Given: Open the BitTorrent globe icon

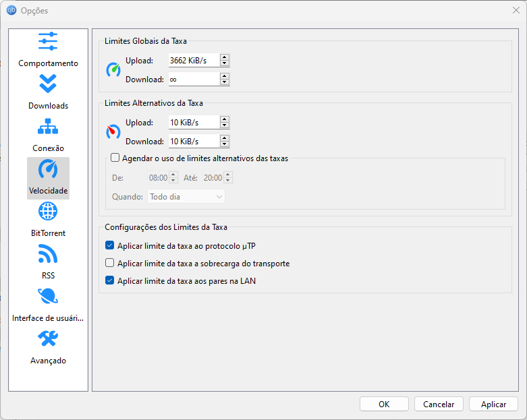Looking at the screenshot, I should [x=48, y=211].
